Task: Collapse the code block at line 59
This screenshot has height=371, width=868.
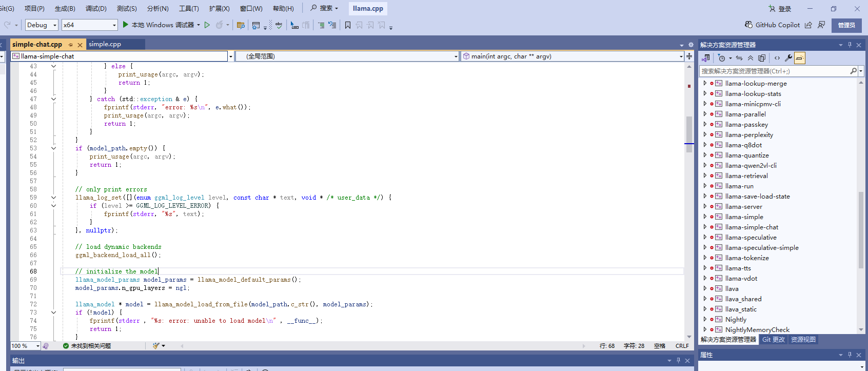Action: point(53,198)
